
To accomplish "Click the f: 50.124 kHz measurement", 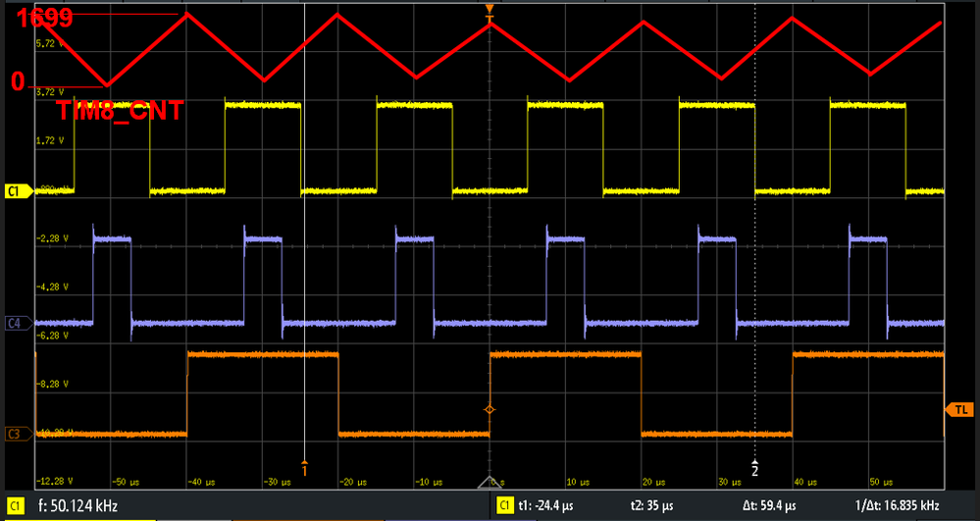I will pyautogui.click(x=74, y=505).
